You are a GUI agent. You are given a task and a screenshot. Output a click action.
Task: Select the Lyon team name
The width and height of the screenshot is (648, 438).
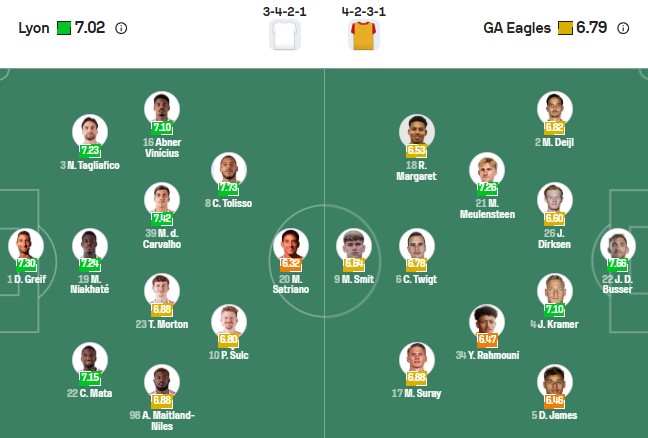[35, 28]
